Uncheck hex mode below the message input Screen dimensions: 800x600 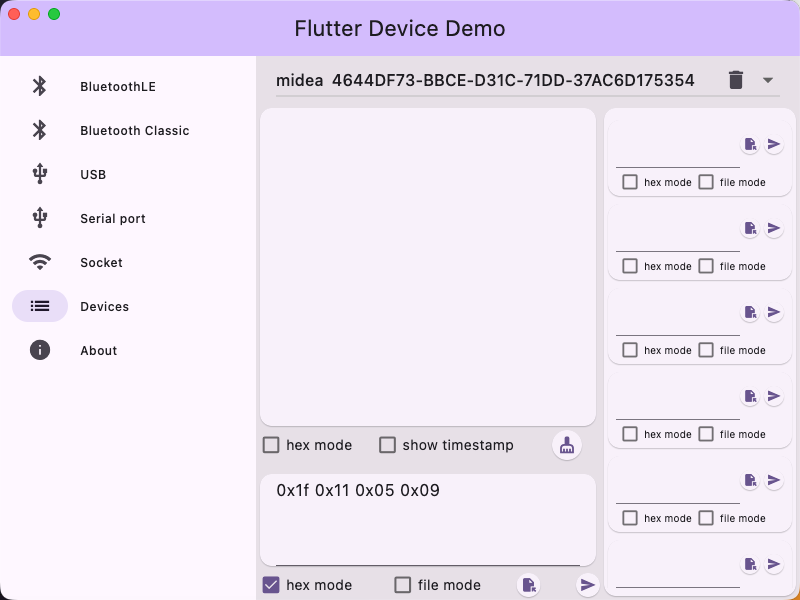[271, 585]
